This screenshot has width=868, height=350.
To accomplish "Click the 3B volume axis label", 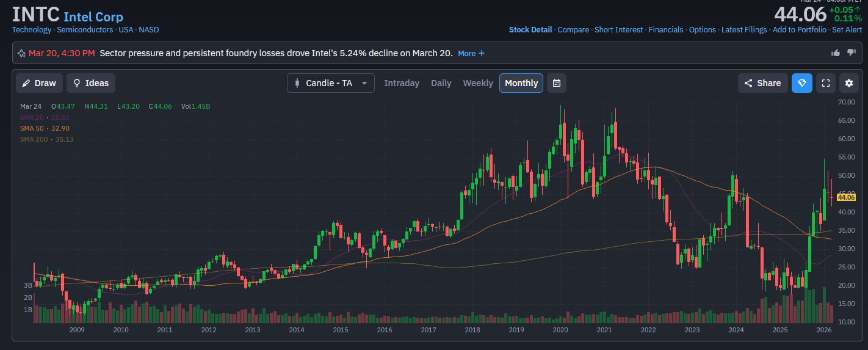I will click(x=28, y=285).
